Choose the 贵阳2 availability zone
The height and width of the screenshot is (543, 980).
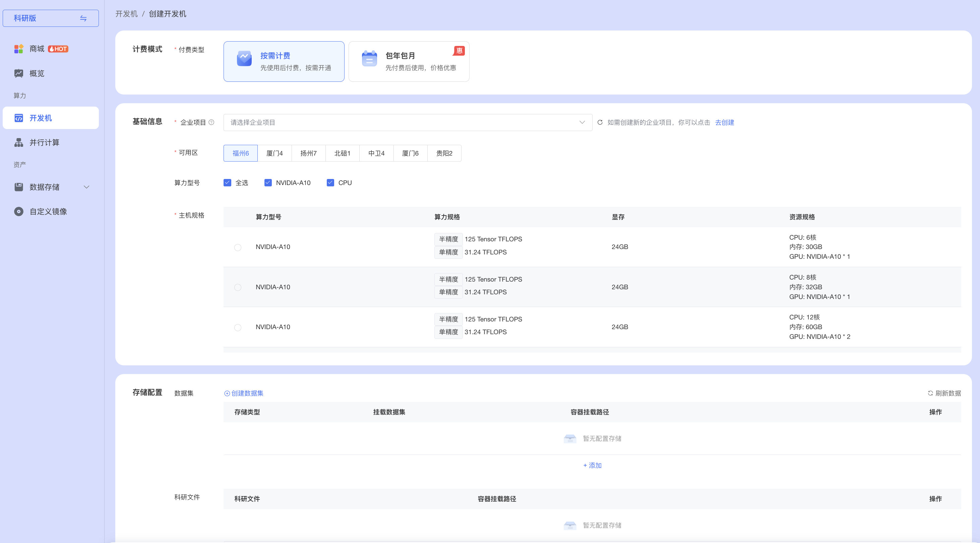[444, 153]
